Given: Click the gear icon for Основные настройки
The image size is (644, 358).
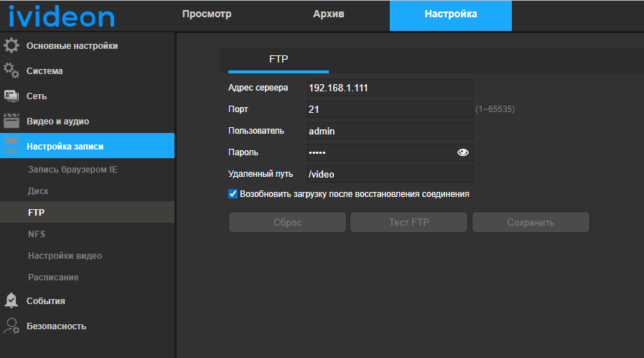Looking at the screenshot, I should pyautogui.click(x=11, y=45).
